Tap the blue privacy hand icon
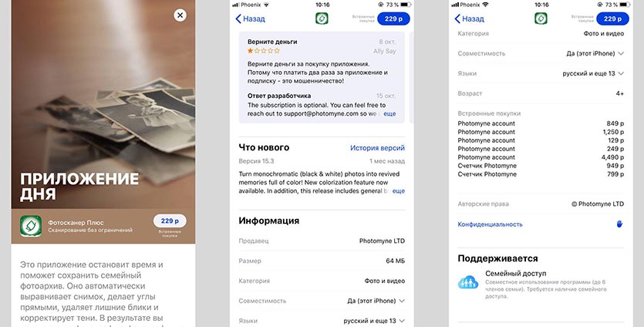 [620, 224]
